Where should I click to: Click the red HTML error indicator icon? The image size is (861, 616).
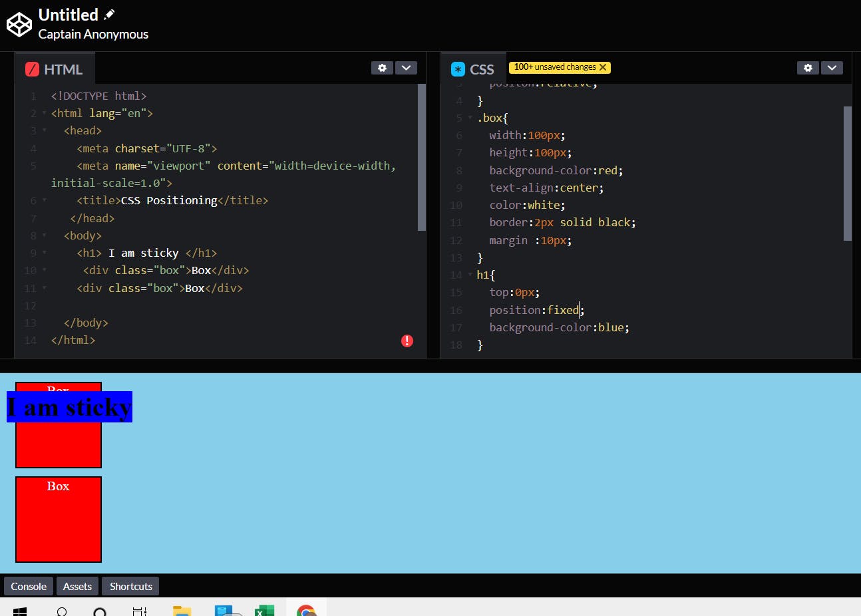click(x=407, y=341)
